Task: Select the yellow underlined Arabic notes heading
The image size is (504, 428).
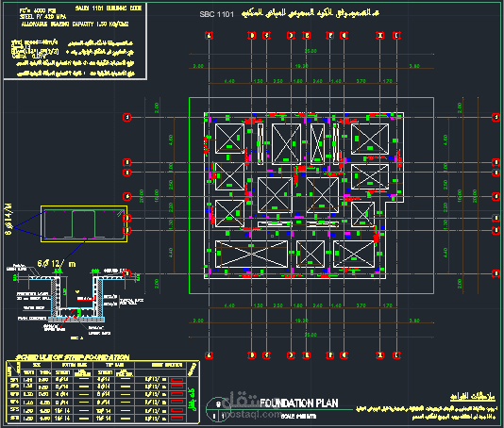Action: [472, 397]
